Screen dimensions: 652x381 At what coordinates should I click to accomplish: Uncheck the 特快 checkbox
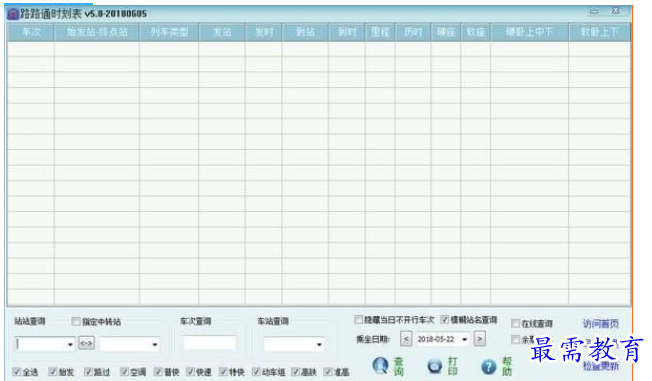coord(223,371)
